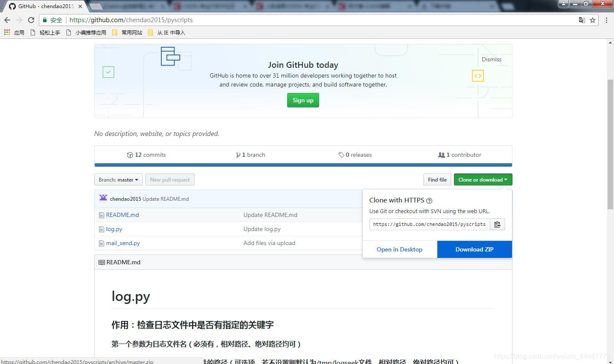
Task: Click the tag icon beside 0 releases
Action: point(341,155)
